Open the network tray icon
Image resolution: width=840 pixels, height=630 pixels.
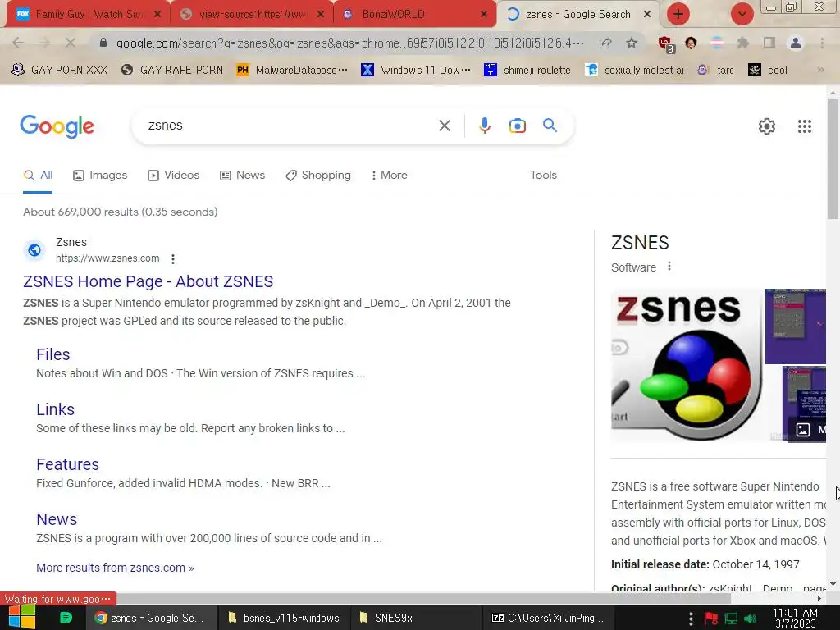(x=731, y=619)
